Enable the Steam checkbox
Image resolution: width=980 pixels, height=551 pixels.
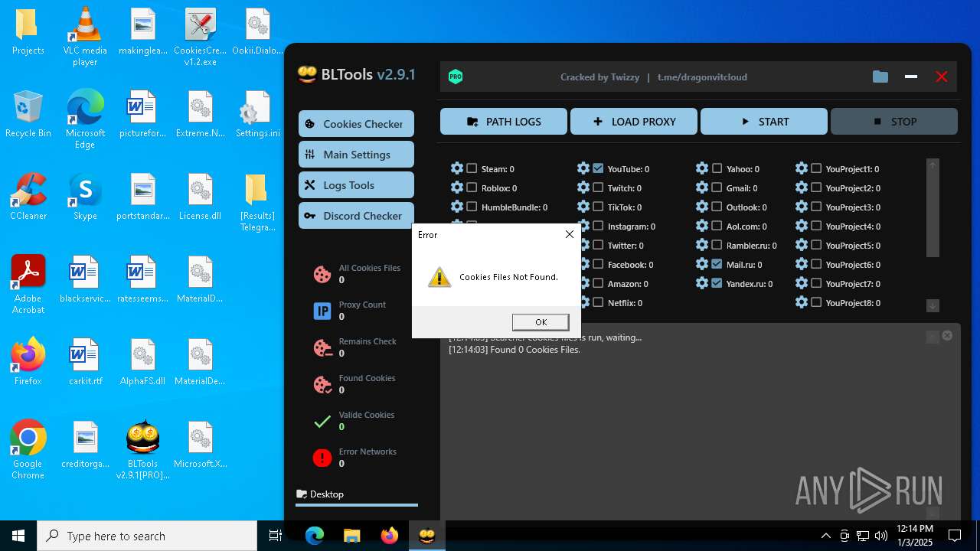click(472, 168)
